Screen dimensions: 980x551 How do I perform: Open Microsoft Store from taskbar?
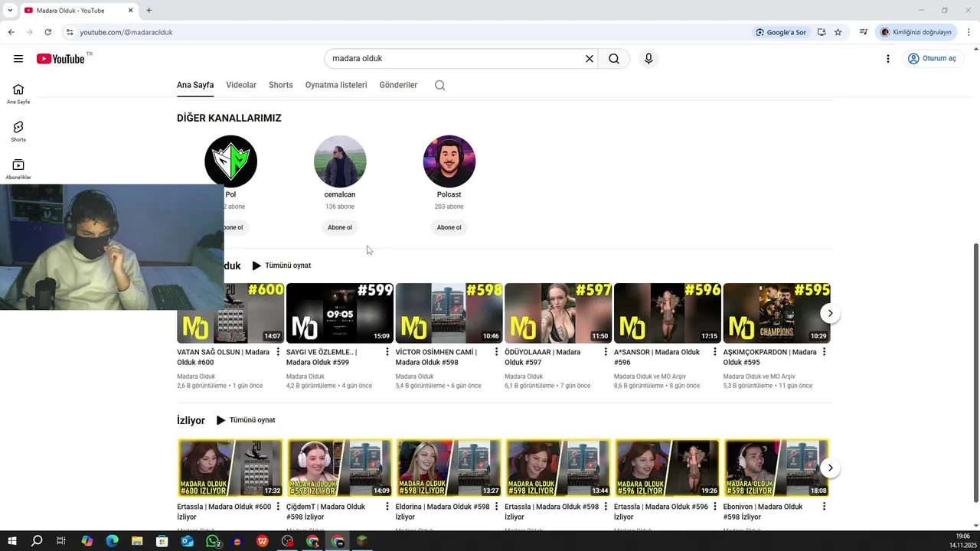coord(162,541)
